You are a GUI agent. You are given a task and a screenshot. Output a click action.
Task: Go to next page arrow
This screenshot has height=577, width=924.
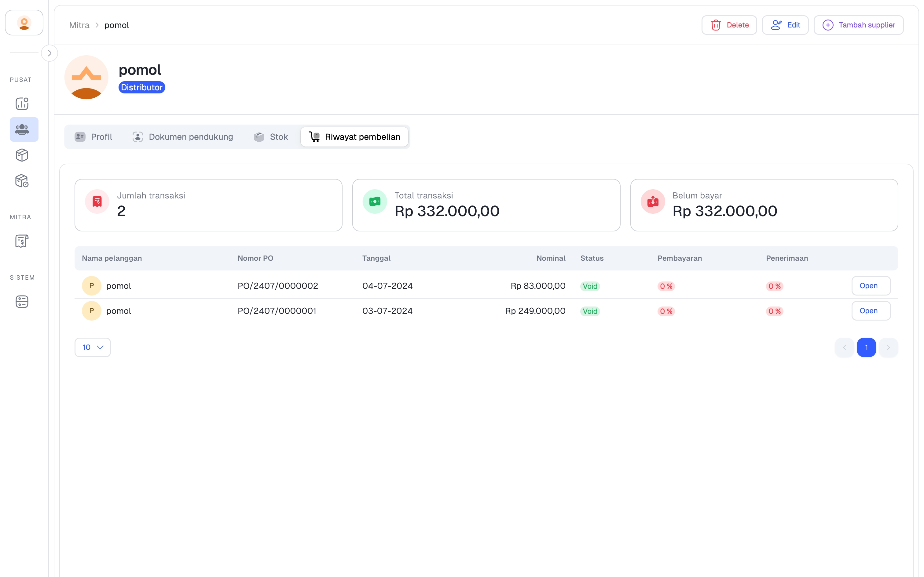pos(888,347)
